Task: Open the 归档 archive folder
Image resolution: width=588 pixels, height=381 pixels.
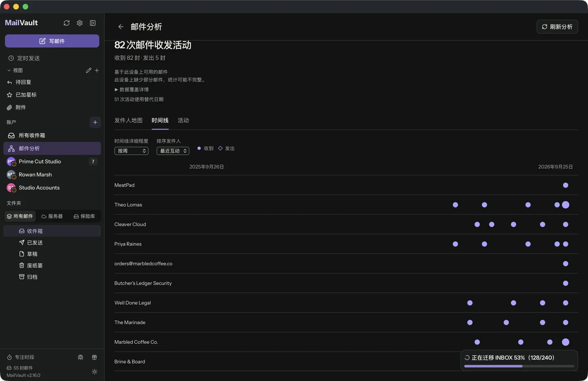Action: pyautogui.click(x=52, y=277)
